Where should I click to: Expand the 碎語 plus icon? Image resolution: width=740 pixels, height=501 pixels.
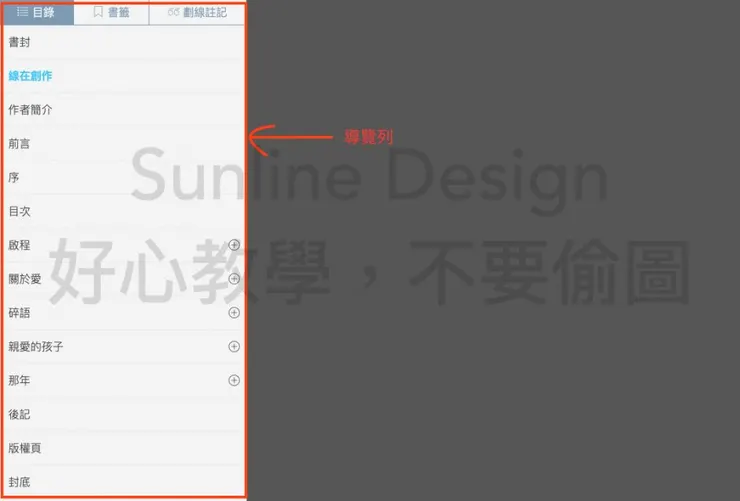pyautogui.click(x=234, y=313)
